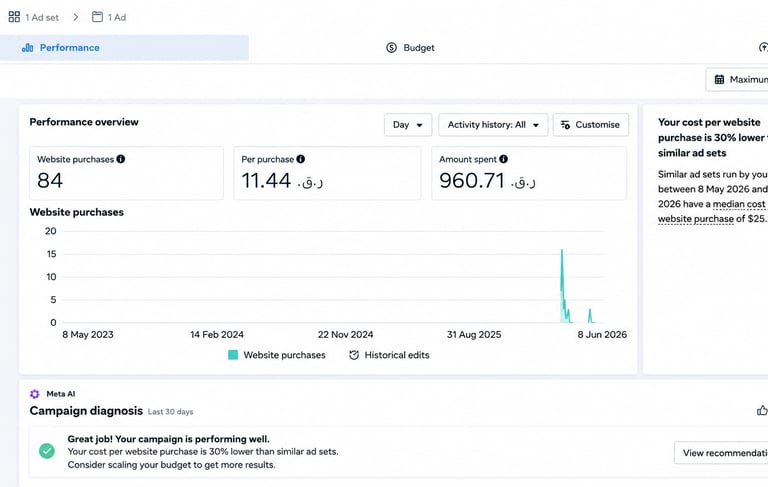The image size is (768, 487).
Task: Toggle Historical edits in chart legend
Action: (x=397, y=355)
